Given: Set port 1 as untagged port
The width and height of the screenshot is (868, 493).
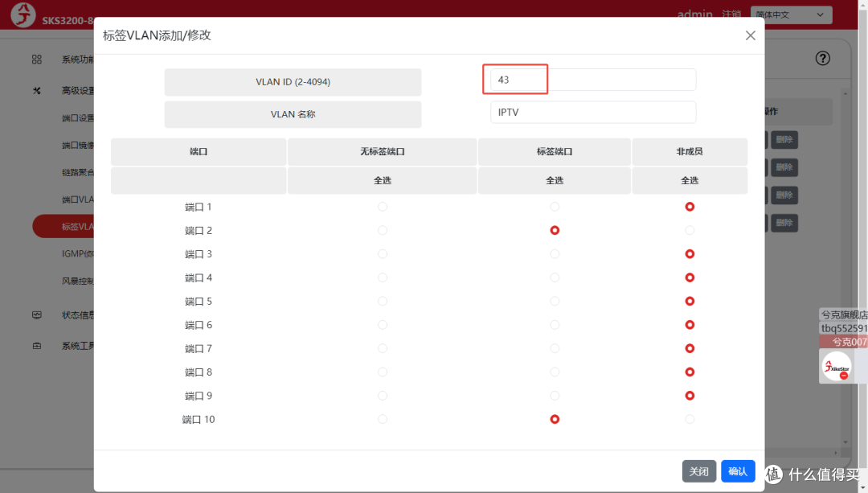Looking at the screenshot, I should coord(383,207).
